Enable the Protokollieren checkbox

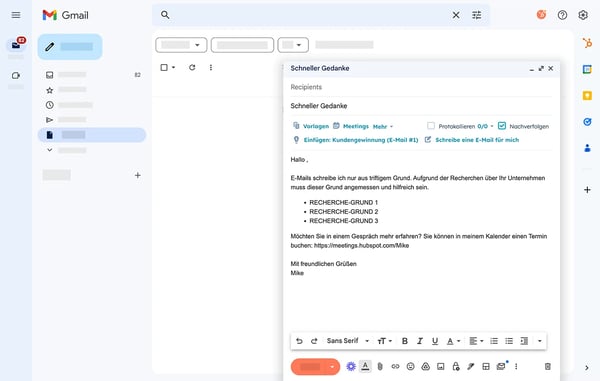431,125
